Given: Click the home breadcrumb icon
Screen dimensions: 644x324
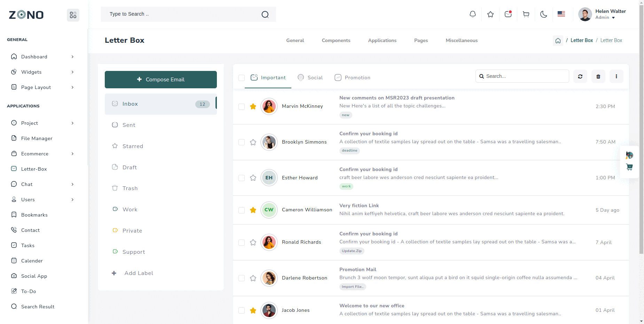Looking at the screenshot, I should click(558, 41).
